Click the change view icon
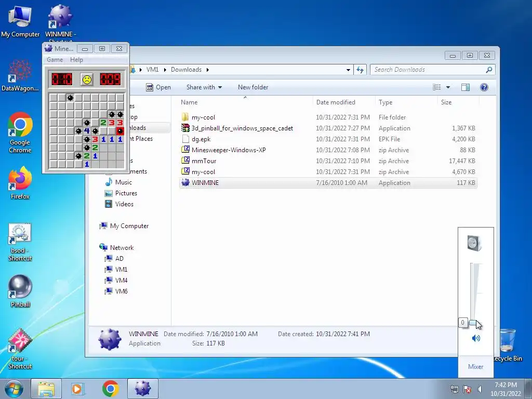This screenshot has width=532, height=399. 436,87
